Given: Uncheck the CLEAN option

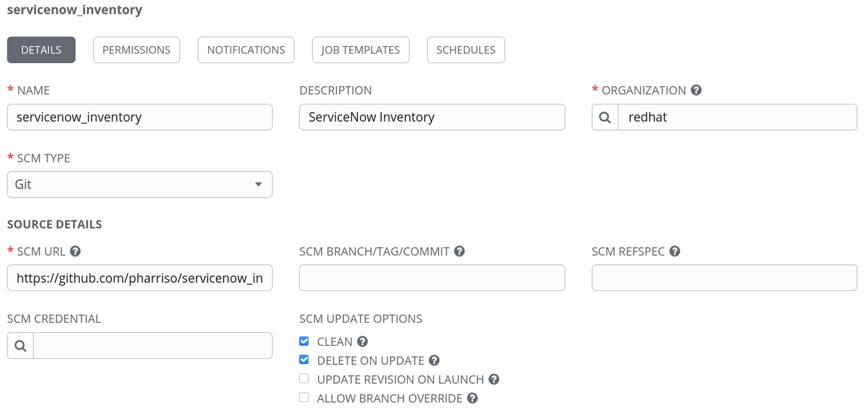Looking at the screenshot, I should point(304,341).
